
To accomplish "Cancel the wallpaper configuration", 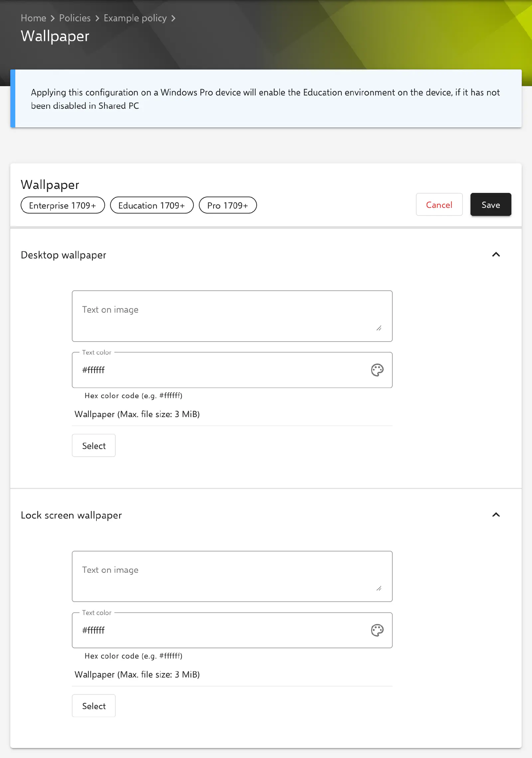I will click(x=439, y=205).
